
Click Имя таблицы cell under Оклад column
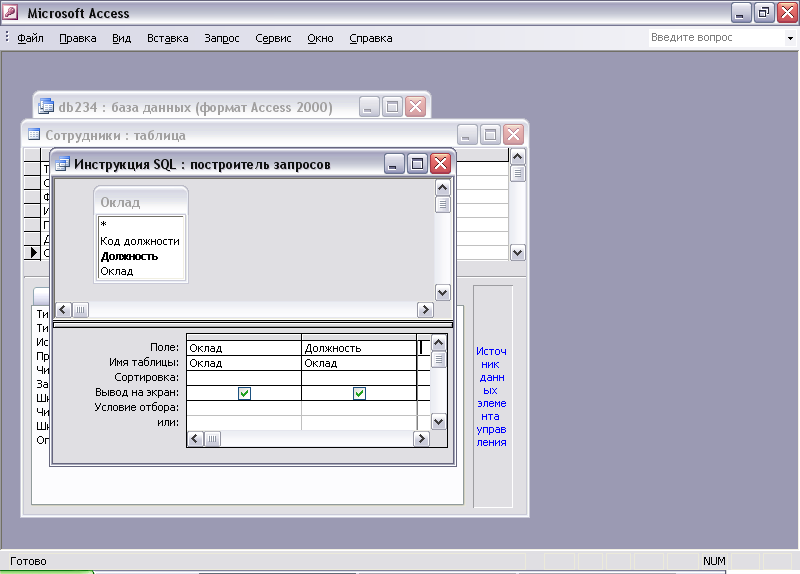pyautogui.click(x=244, y=363)
